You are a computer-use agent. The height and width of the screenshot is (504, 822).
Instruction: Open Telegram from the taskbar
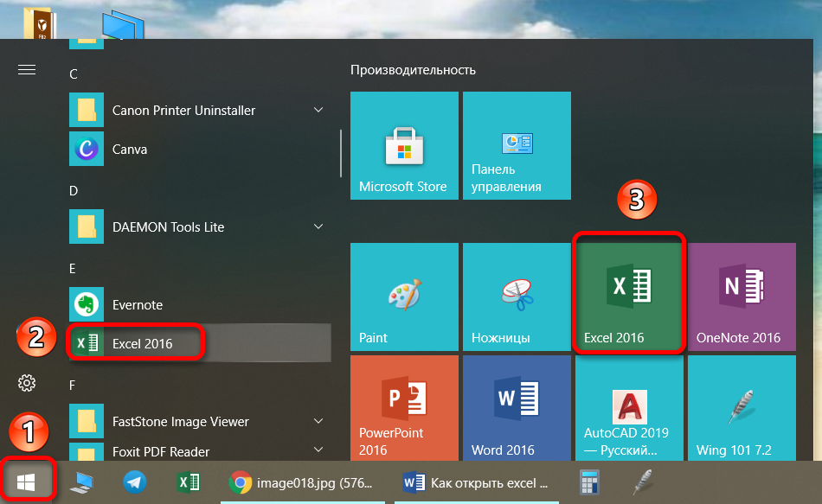coord(134,482)
